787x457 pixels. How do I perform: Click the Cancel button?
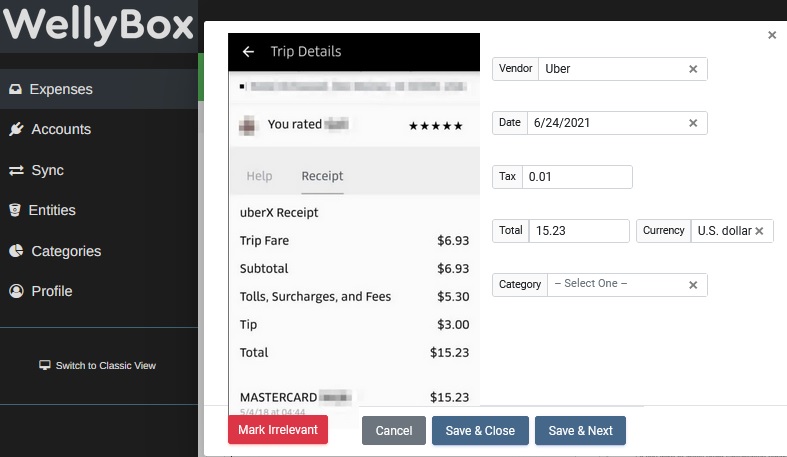pyautogui.click(x=394, y=430)
